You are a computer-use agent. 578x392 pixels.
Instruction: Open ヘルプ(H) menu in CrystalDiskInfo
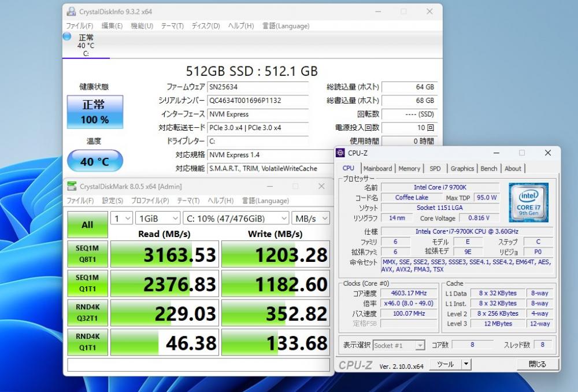[x=240, y=26]
